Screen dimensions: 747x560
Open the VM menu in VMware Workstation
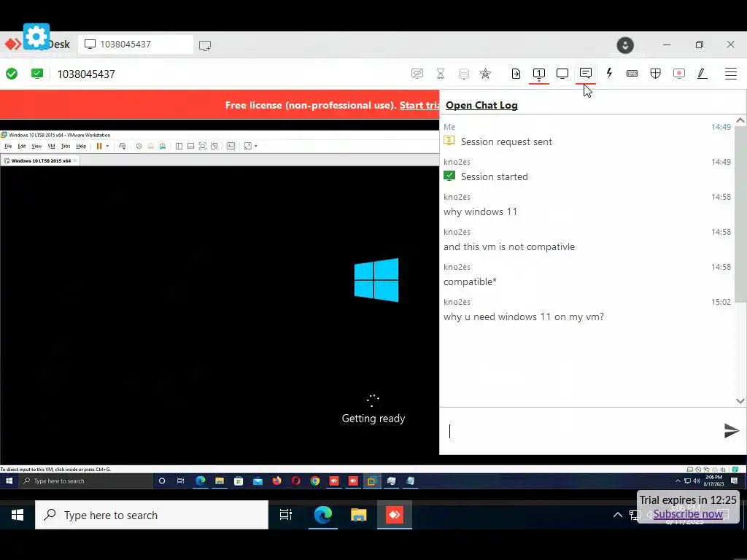pyautogui.click(x=52, y=146)
